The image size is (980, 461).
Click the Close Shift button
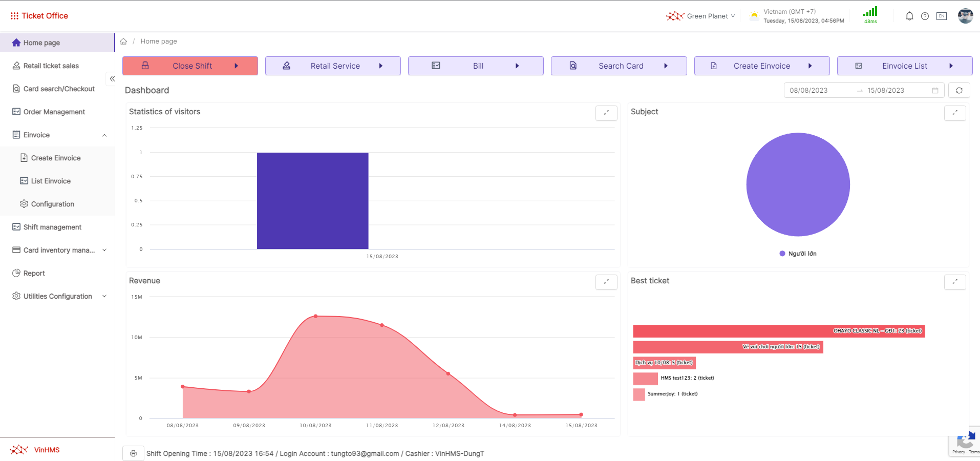[x=190, y=66]
